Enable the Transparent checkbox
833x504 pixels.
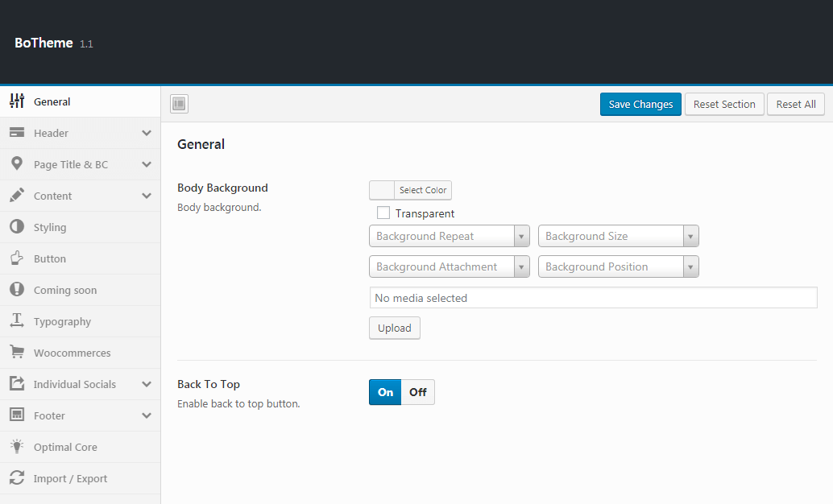(x=383, y=213)
